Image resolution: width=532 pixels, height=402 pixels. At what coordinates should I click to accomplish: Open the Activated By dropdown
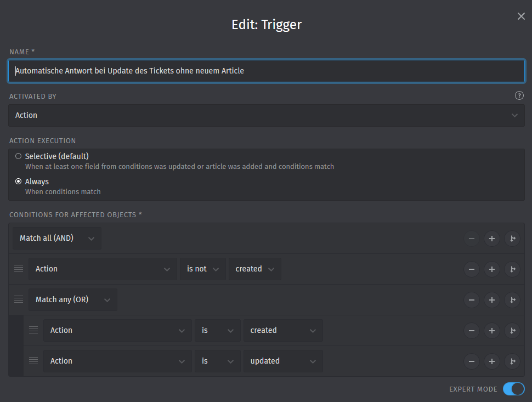point(267,115)
